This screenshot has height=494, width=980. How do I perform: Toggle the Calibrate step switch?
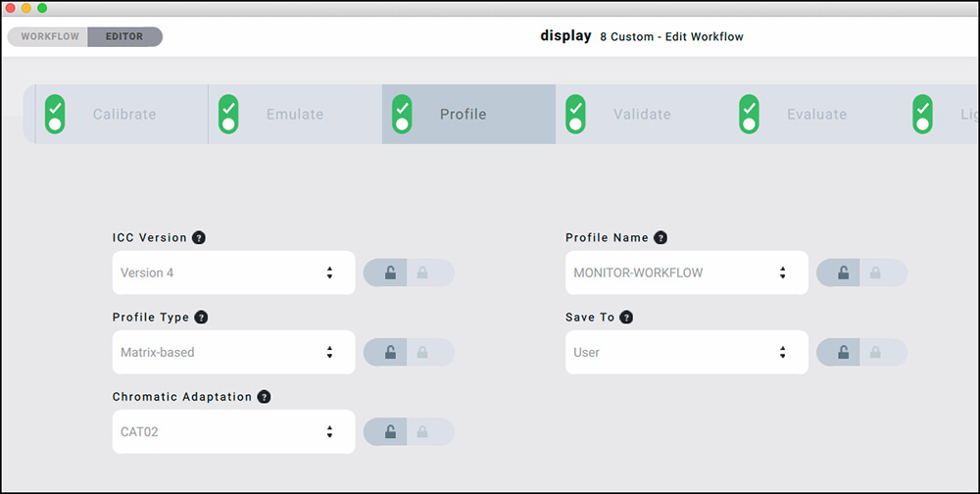55,115
